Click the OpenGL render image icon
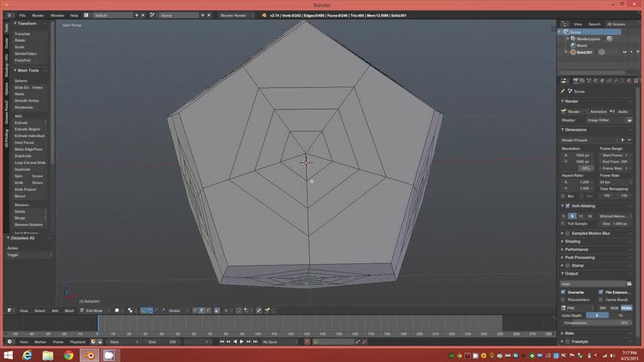The height and width of the screenshot is (362, 644). (x=268, y=311)
